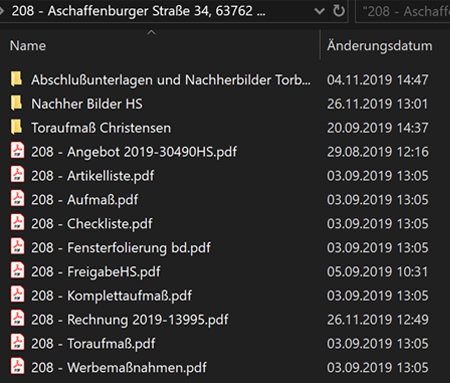Viewport: 450px width, 383px height.
Task: Select the Toraufmaß Christensen folder icon
Action: (x=16, y=127)
